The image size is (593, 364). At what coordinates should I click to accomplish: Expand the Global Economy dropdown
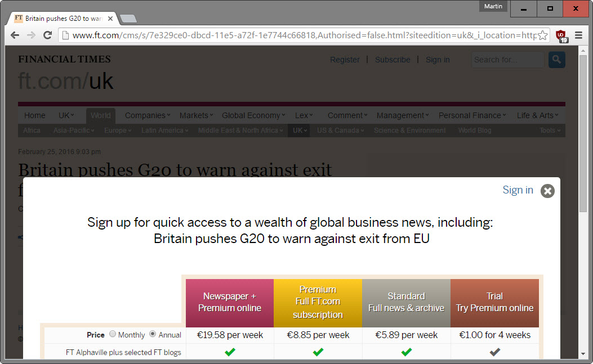coord(253,115)
